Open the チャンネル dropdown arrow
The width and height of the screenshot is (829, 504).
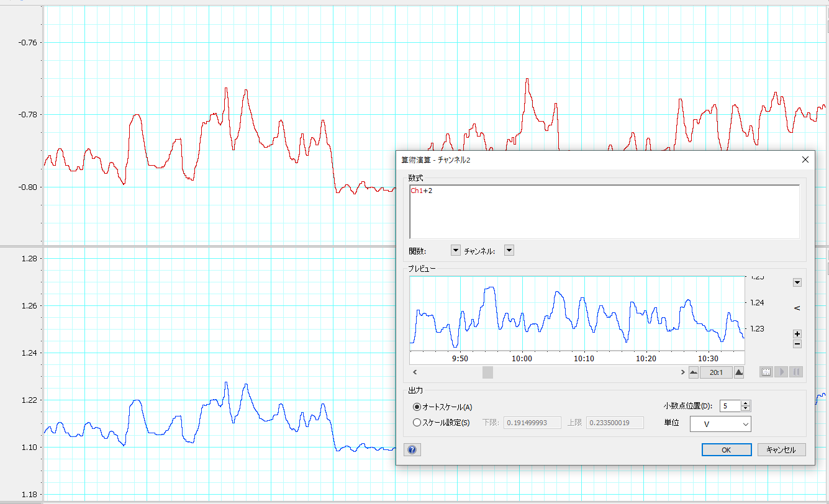[x=509, y=251]
